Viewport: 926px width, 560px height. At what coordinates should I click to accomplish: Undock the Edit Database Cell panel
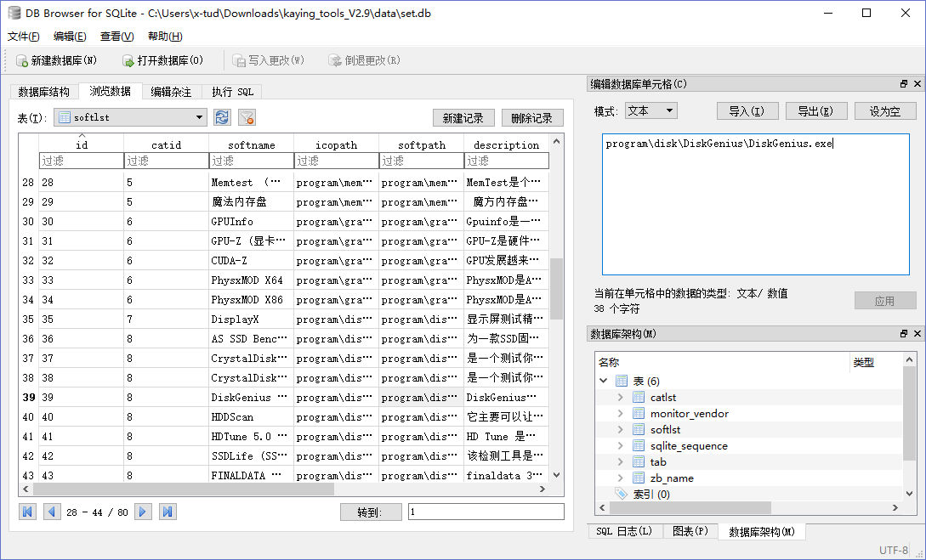(x=904, y=84)
